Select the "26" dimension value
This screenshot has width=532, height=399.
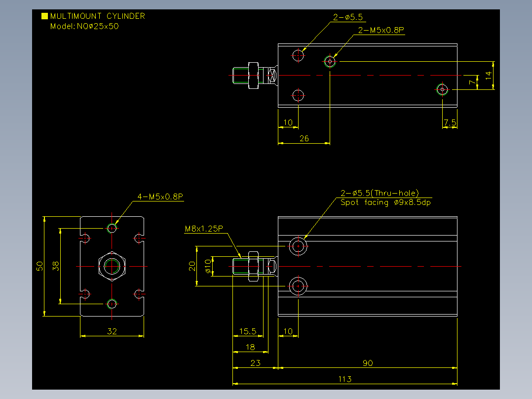point(304,139)
